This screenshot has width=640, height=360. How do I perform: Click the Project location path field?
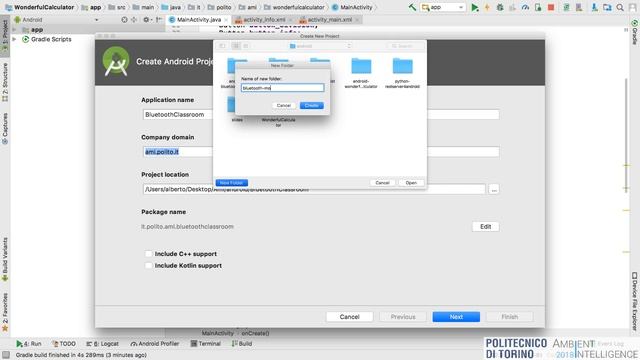tap(314, 189)
